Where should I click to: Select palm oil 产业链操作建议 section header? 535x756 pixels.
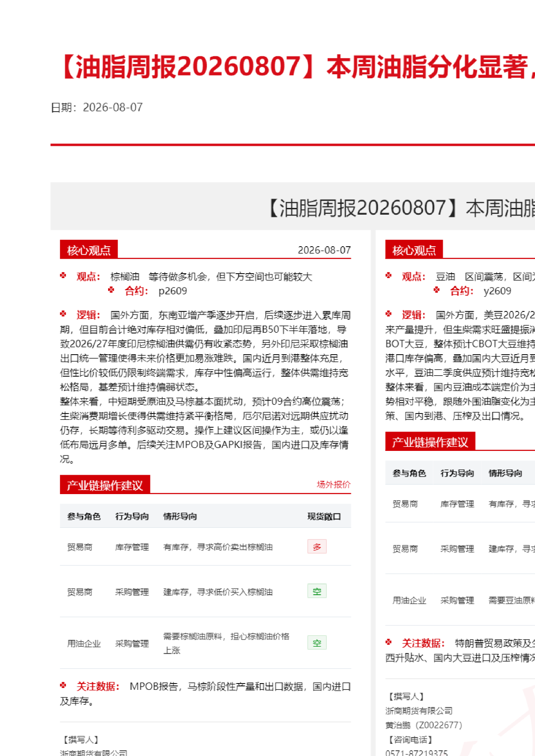105,485
